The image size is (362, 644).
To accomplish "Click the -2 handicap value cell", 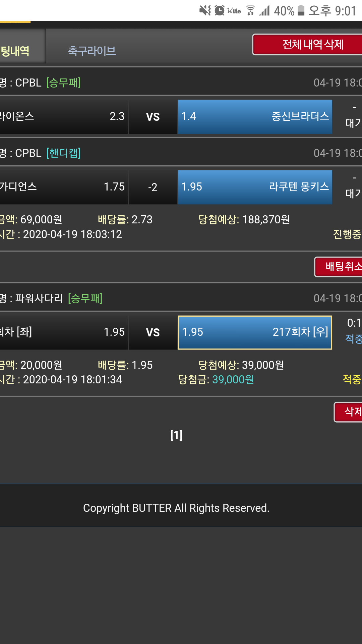I will (153, 187).
